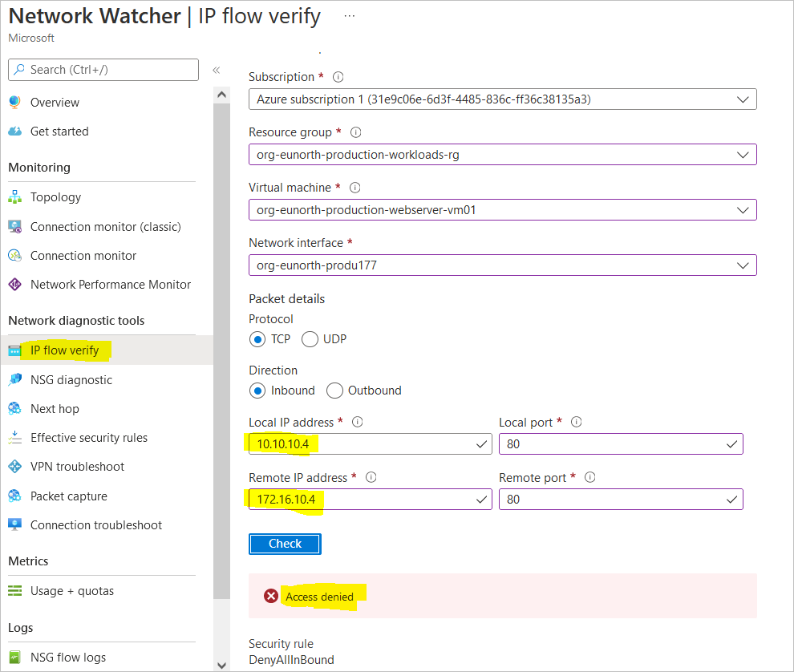Click the Effective security rules icon
This screenshot has height=672, width=794.
[x=14, y=438]
